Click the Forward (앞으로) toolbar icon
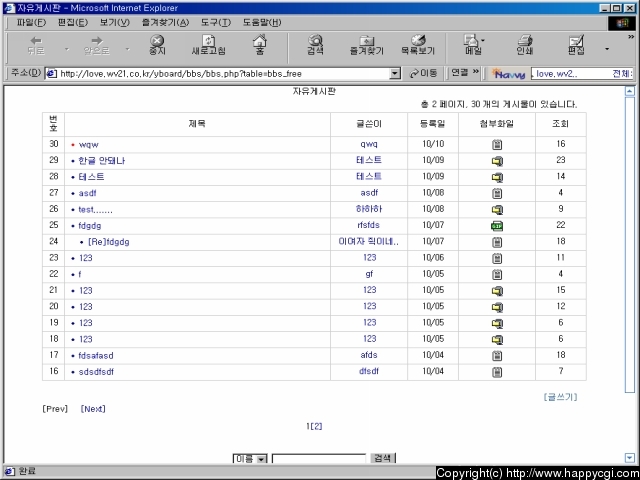 pos(97,46)
